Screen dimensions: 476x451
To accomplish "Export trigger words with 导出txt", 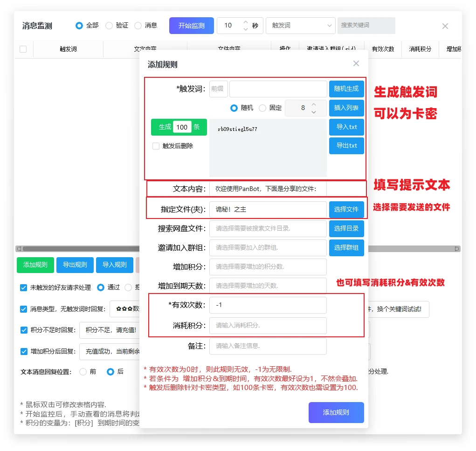I will point(346,145).
